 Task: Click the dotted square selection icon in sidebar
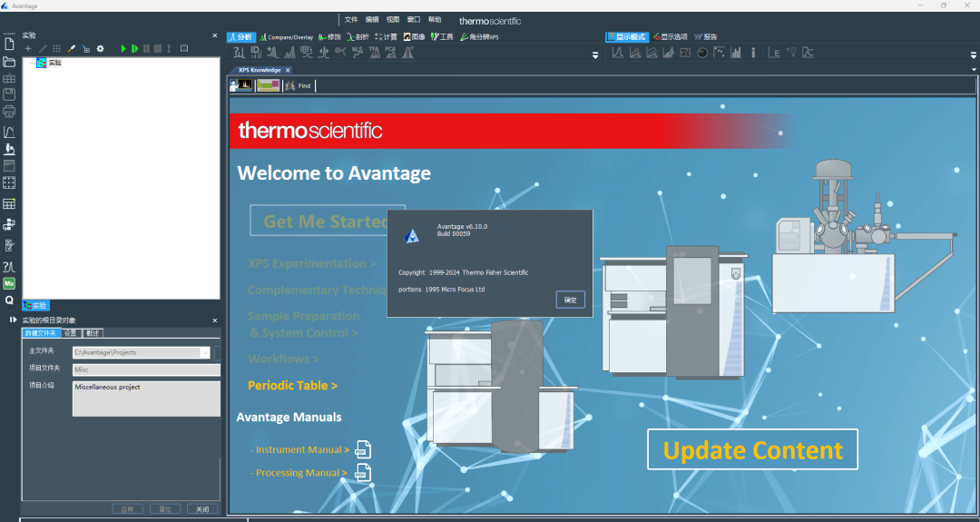point(9,182)
